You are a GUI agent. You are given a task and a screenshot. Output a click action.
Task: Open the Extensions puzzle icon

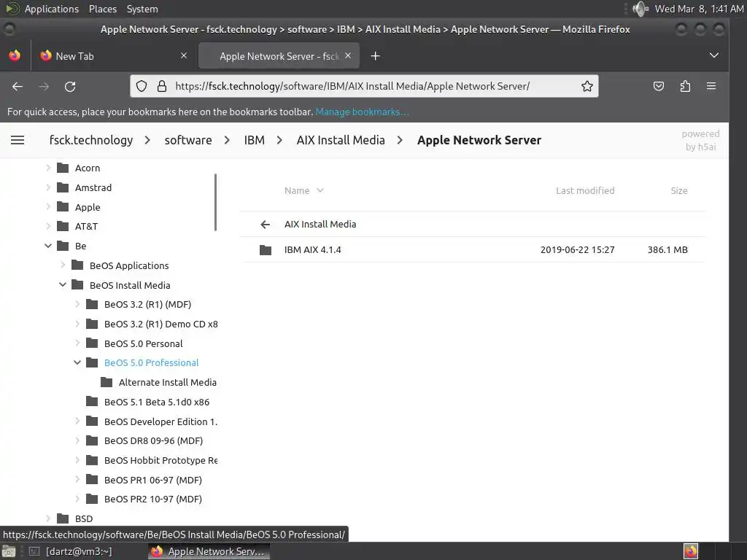click(685, 86)
